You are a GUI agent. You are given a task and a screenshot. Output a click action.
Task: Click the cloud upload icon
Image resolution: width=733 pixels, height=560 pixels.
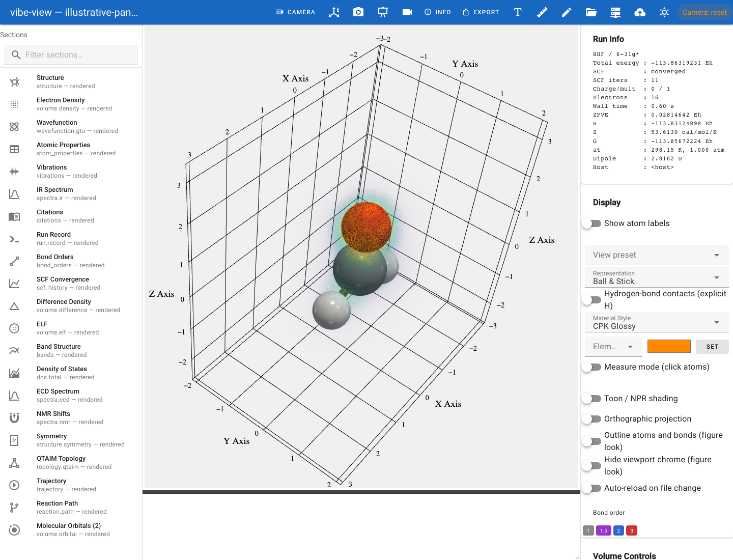[x=640, y=12]
